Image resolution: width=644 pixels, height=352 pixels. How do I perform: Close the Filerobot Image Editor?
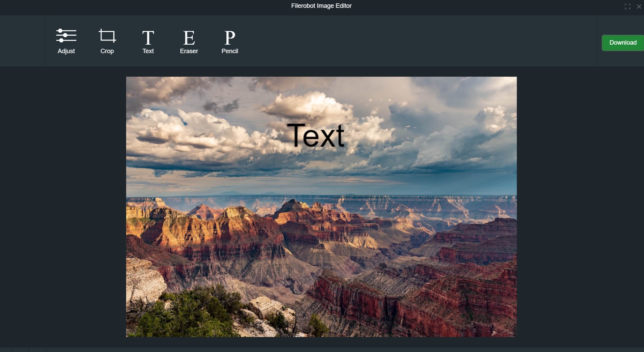pos(639,6)
